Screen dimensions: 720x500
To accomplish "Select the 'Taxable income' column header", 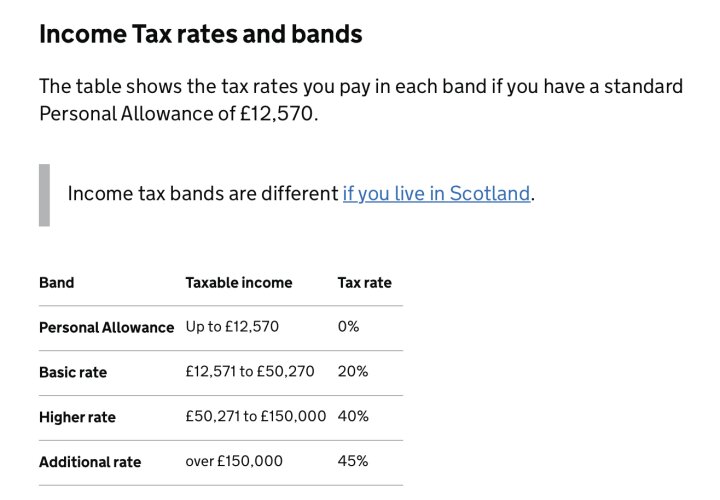I will 239,282.
